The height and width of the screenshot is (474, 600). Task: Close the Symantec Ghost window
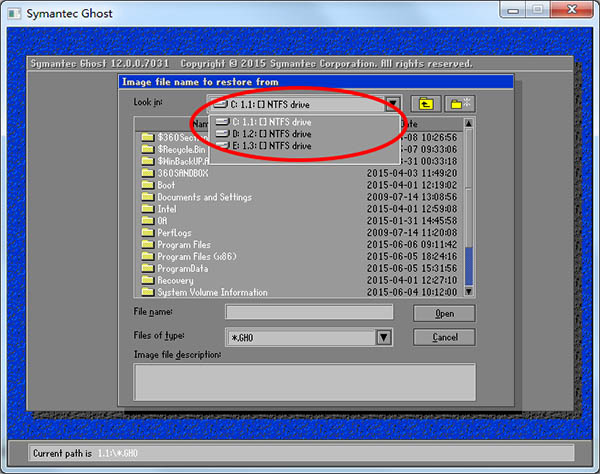[x=572, y=10]
